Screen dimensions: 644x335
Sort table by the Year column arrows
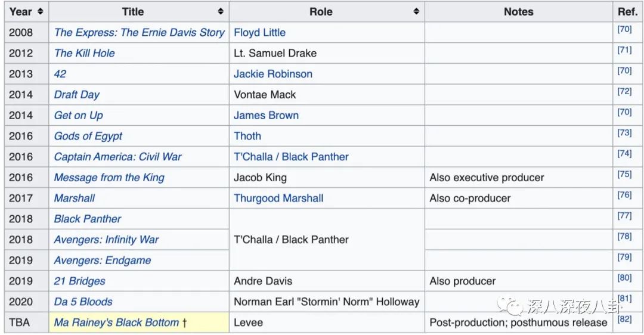(41, 11)
